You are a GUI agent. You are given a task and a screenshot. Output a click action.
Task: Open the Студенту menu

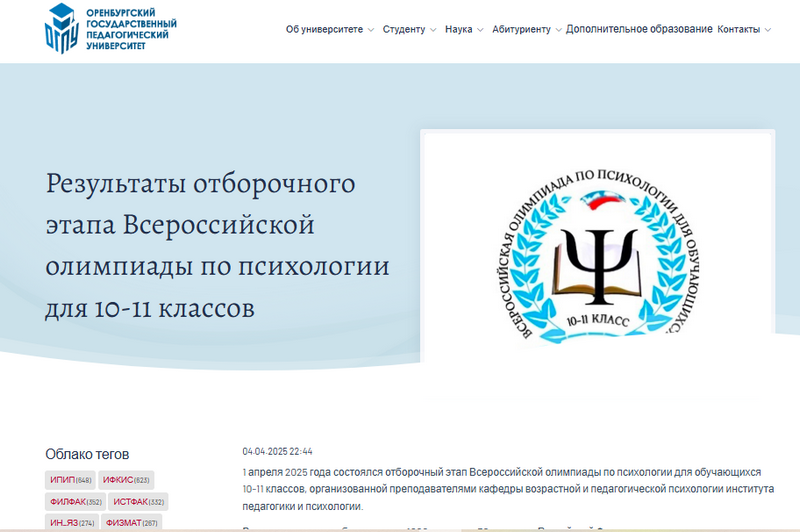pos(404,30)
